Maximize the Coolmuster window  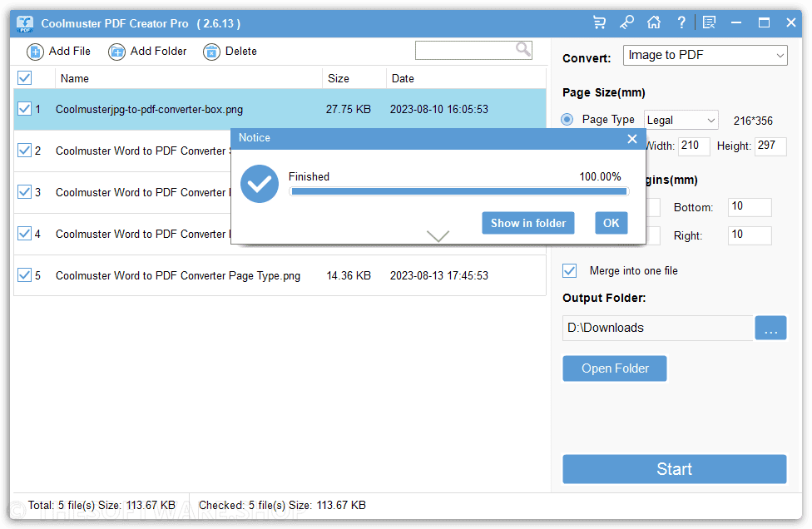764,22
